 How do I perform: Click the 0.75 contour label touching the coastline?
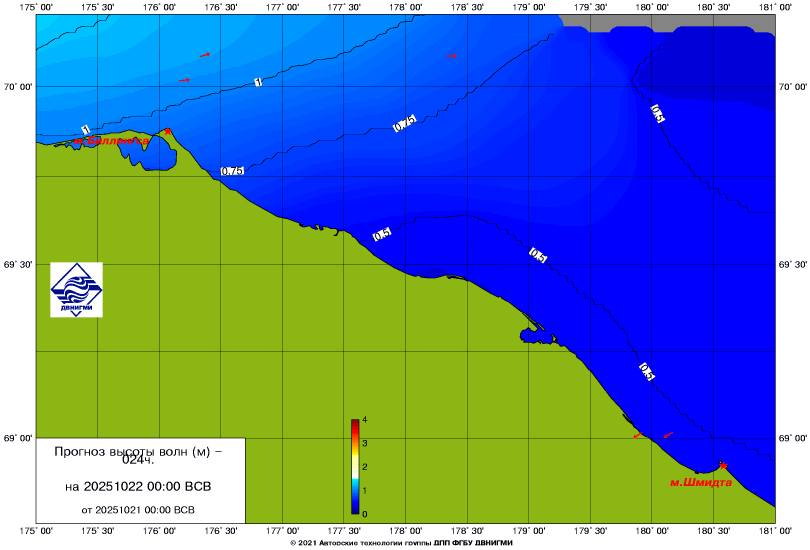[x=232, y=171]
